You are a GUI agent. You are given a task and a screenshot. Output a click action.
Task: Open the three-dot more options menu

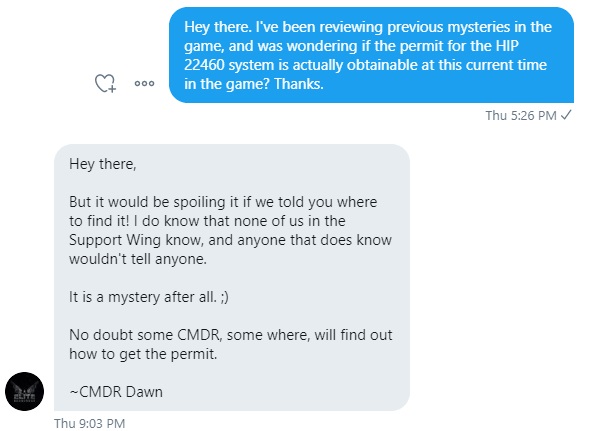point(144,83)
